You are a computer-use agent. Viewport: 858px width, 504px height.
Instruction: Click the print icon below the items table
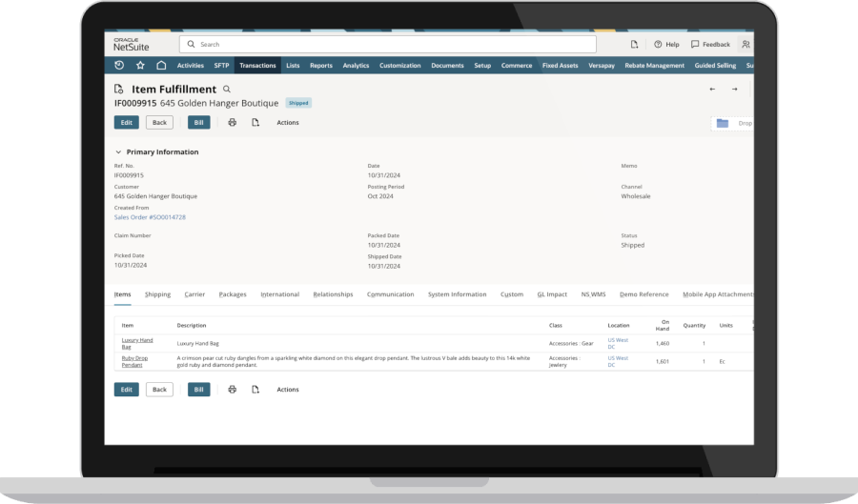[232, 390]
